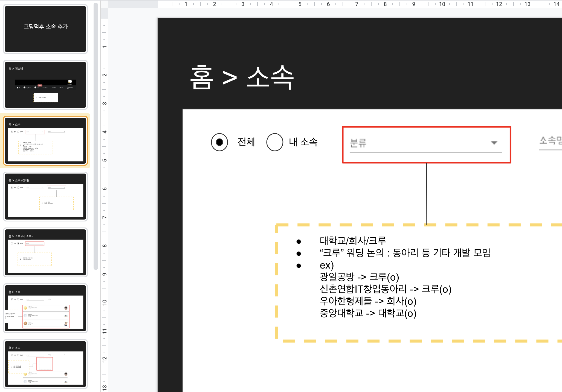Click the '우아한형제들 -> 회사(o)' text line

point(368,301)
